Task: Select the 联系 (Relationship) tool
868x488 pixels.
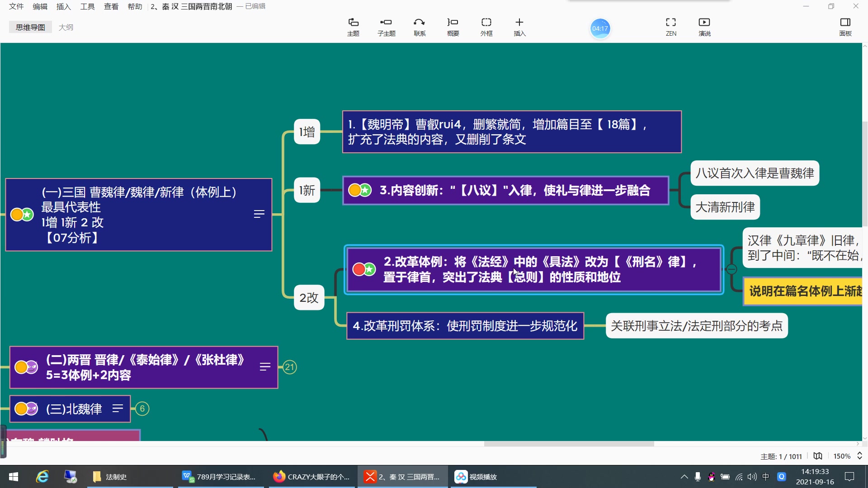Action: point(420,27)
